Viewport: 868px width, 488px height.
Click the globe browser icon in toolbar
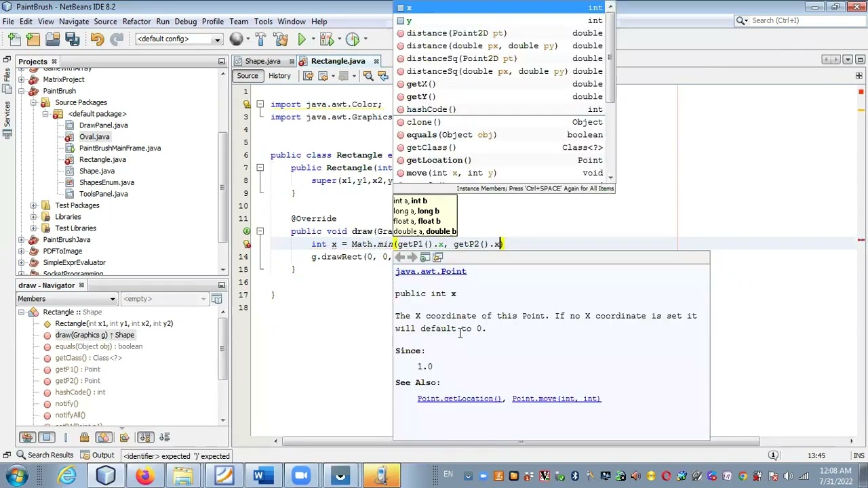237,39
